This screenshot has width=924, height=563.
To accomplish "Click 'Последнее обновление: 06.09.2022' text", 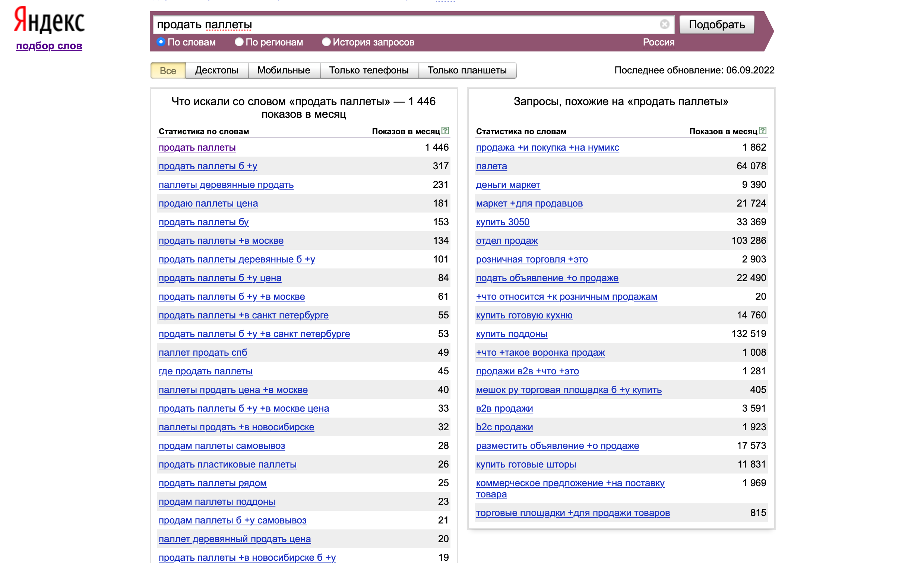I will (x=694, y=70).
